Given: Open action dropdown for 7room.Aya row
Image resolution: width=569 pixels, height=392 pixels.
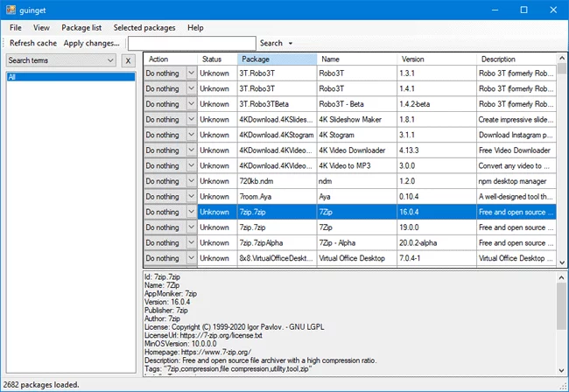Looking at the screenshot, I should coord(191,197).
